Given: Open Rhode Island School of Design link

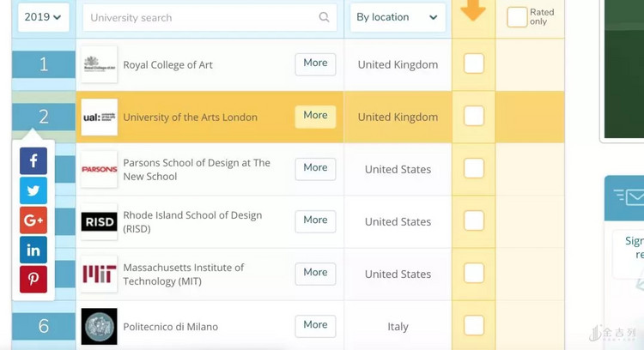Looking at the screenshot, I should click(192, 222).
